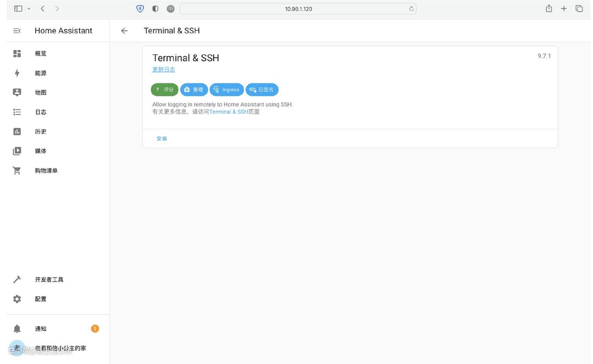The width and height of the screenshot is (593, 364).
Task: Open 开发者工具 developer tools
Action: pyautogui.click(x=49, y=279)
